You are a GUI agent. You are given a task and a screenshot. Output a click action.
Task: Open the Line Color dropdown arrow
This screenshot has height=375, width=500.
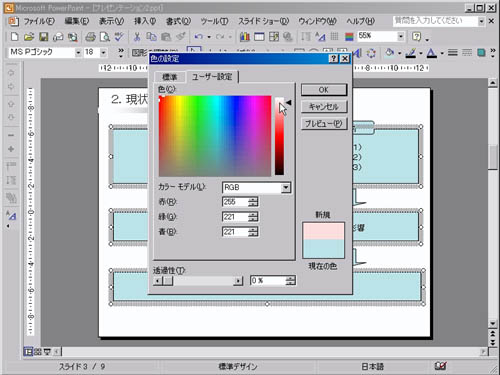pyautogui.click(x=421, y=53)
